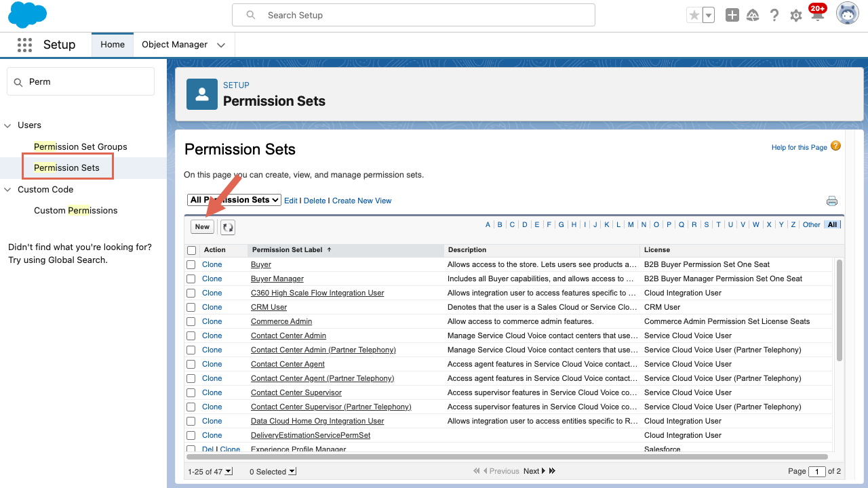Open Global Actions plus icon
The image size is (868, 488).
(732, 15)
